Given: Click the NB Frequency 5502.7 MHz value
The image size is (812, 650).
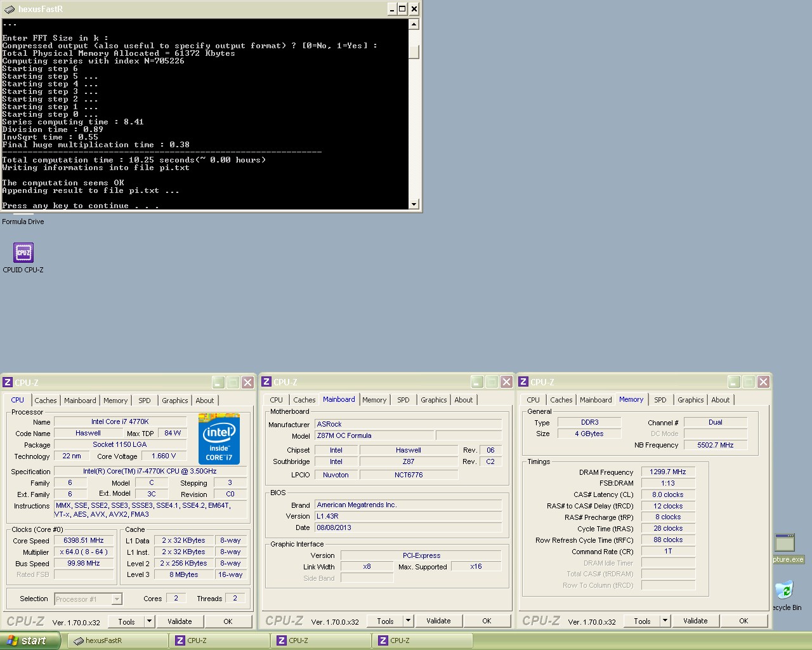Looking at the screenshot, I should 715,445.
